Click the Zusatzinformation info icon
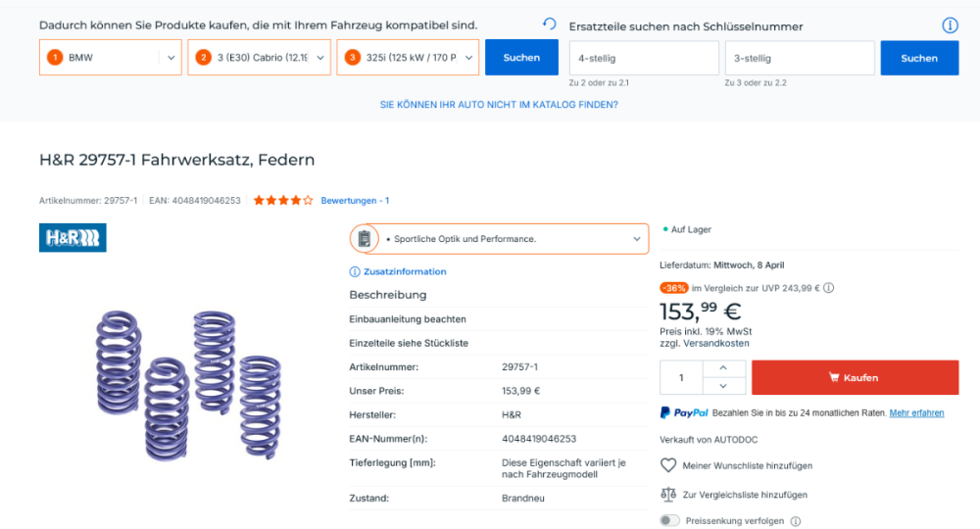 pyautogui.click(x=355, y=271)
